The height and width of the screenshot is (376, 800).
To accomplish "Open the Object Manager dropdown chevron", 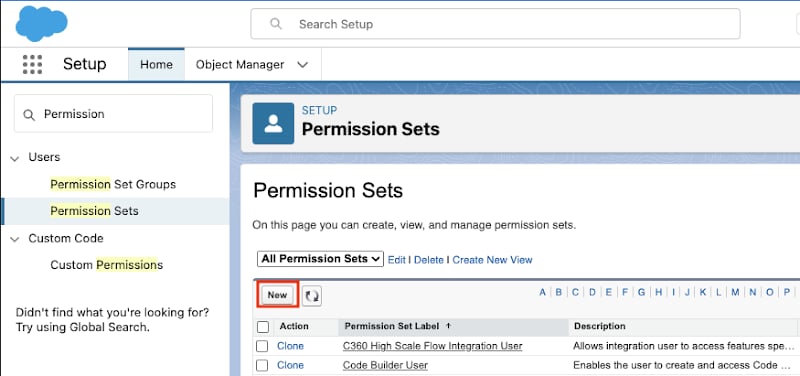I will [303, 65].
